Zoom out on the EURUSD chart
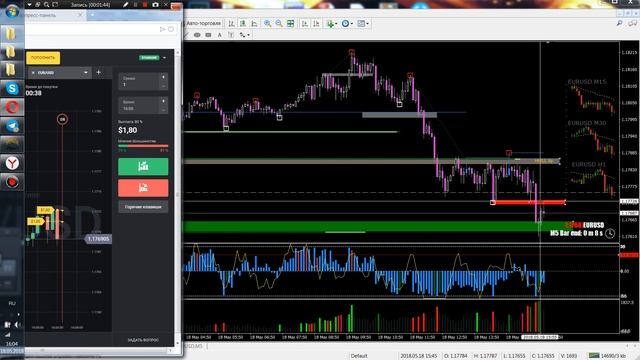The height and width of the screenshot is (360, 640). (279, 24)
